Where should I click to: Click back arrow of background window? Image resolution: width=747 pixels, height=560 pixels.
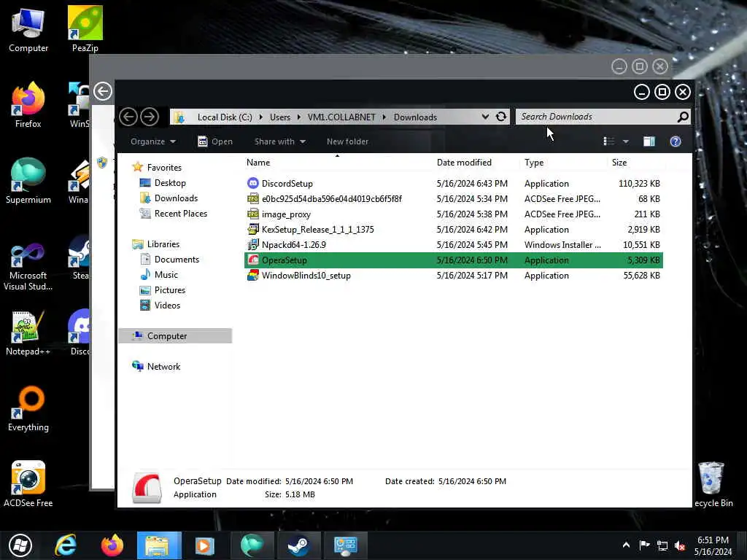(103, 91)
